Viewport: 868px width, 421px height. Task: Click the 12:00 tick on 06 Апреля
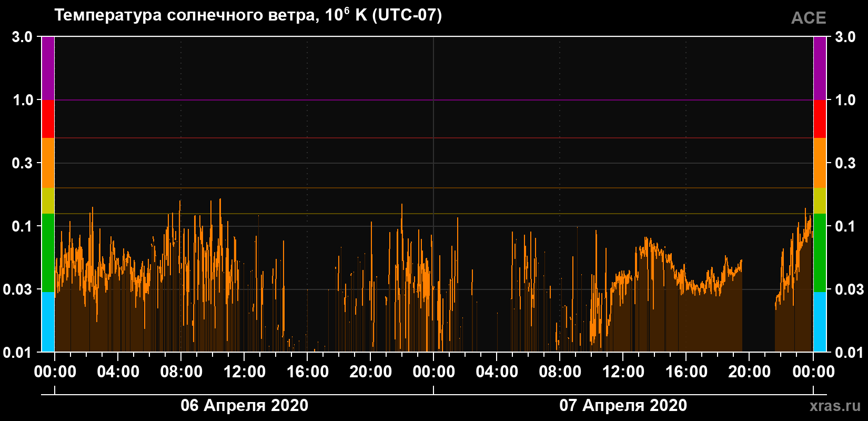[245, 372]
